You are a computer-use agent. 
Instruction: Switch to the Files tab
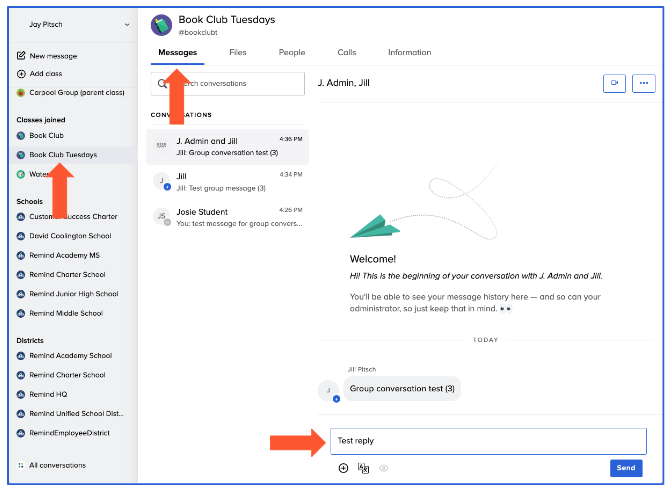point(237,52)
